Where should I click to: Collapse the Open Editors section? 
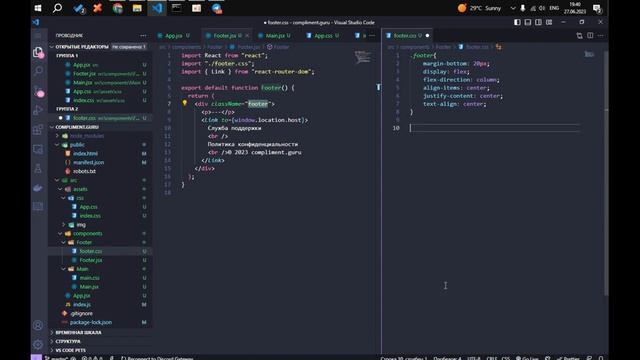point(52,47)
